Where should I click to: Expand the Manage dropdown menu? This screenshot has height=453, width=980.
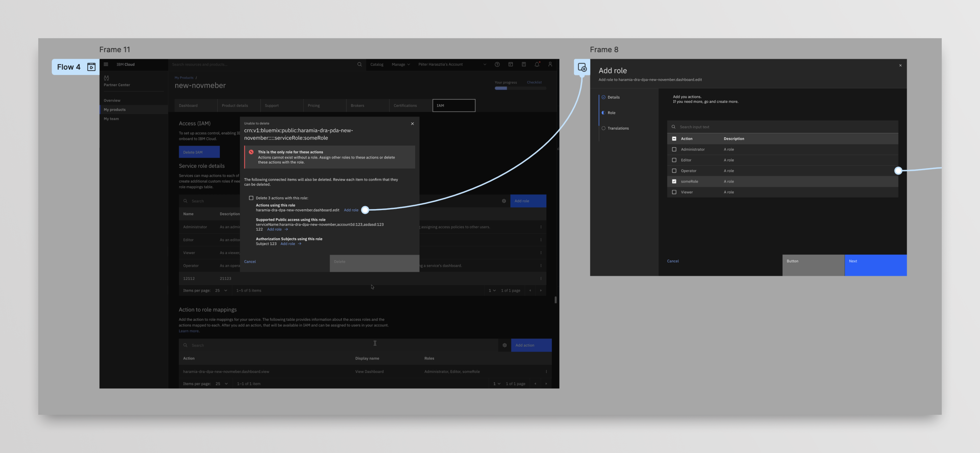click(x=401, y=64)
